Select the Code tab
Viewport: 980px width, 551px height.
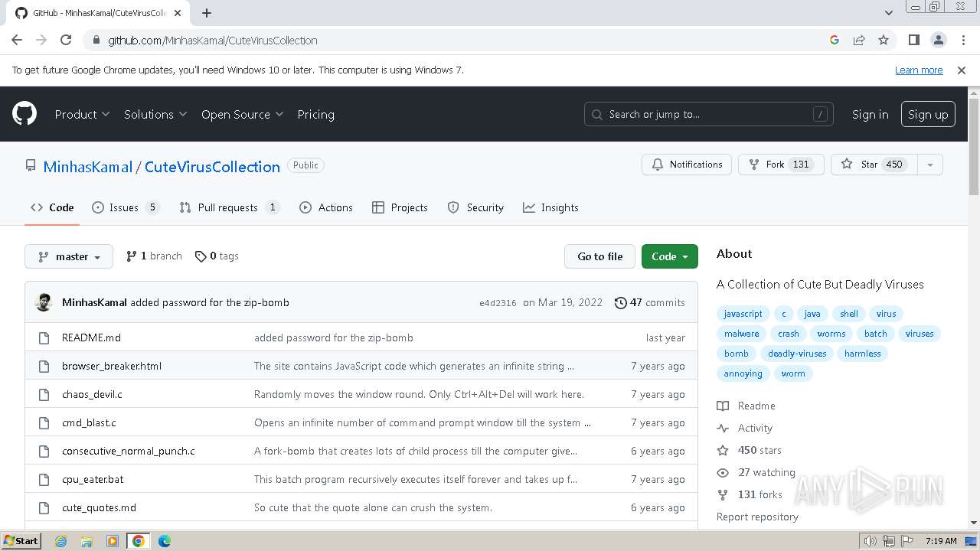(x=52, y=207)
